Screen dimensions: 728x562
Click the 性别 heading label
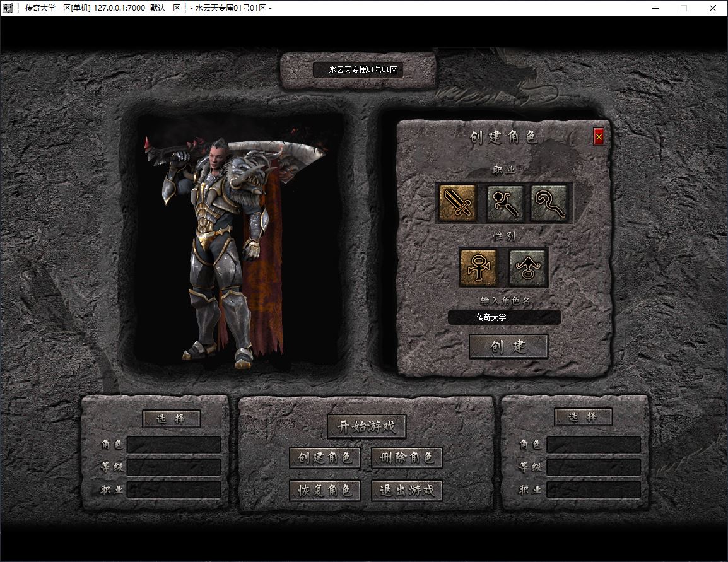[x=504, y=236]
